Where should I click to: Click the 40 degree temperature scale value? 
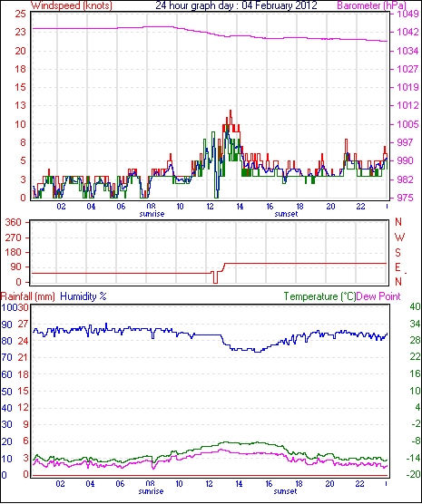(416, 306)
